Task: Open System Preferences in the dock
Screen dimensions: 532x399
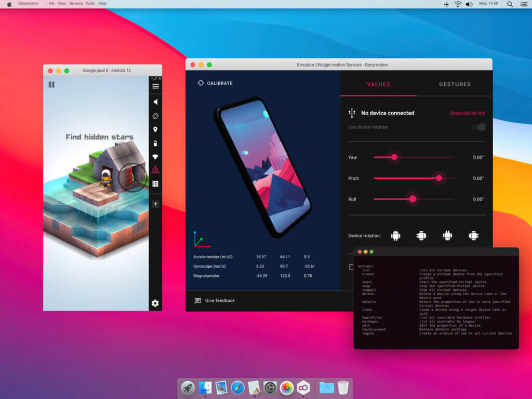Action: pos(270,388)
